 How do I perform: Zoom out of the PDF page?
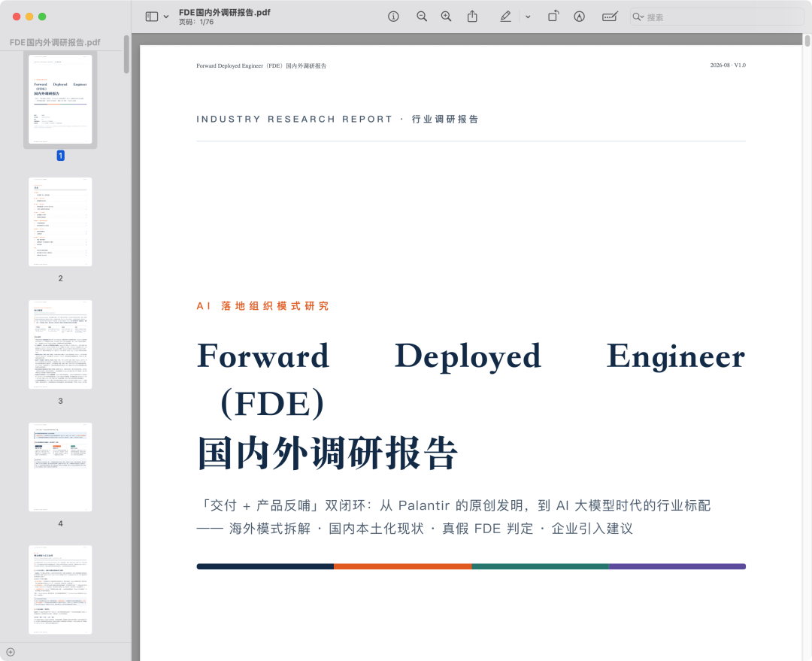[x=422, y=17]
